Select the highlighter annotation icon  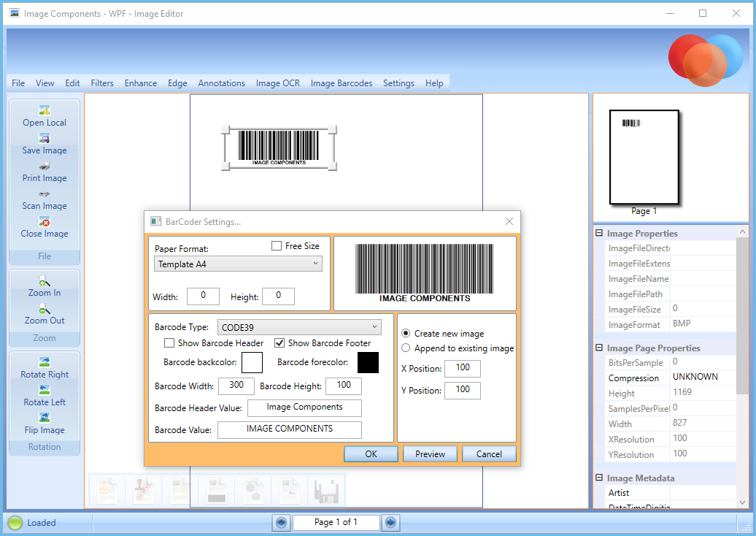180,491
